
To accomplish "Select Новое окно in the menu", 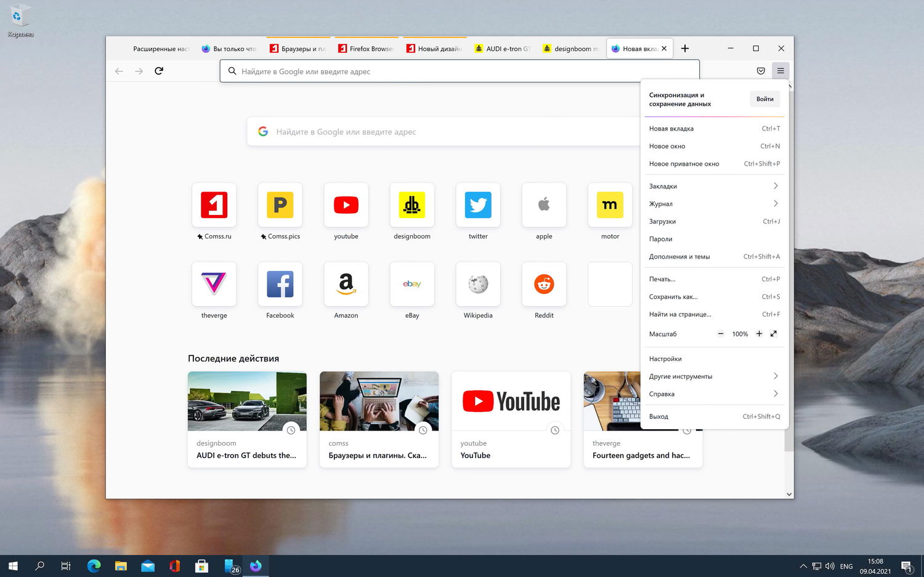I will click(x=714, y=147).
